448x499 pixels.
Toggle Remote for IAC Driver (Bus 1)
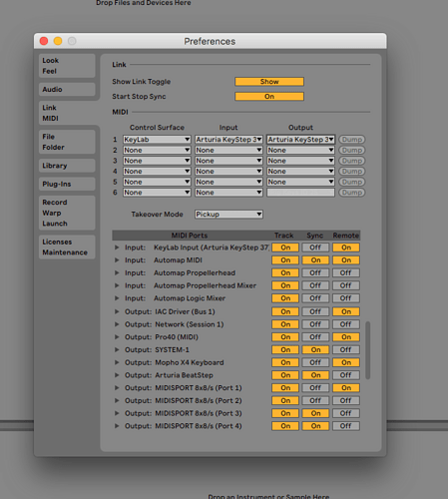click(346, 311)
